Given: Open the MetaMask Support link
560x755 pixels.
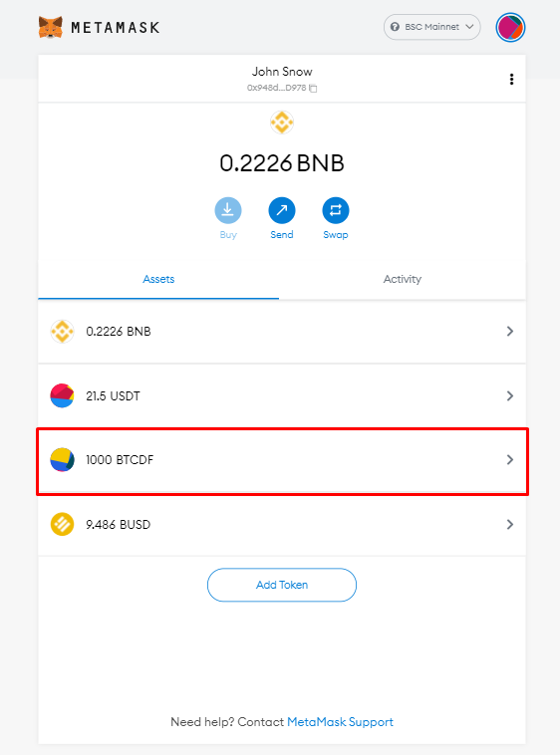Looking at the screenshot, I should tap(340, 722).
